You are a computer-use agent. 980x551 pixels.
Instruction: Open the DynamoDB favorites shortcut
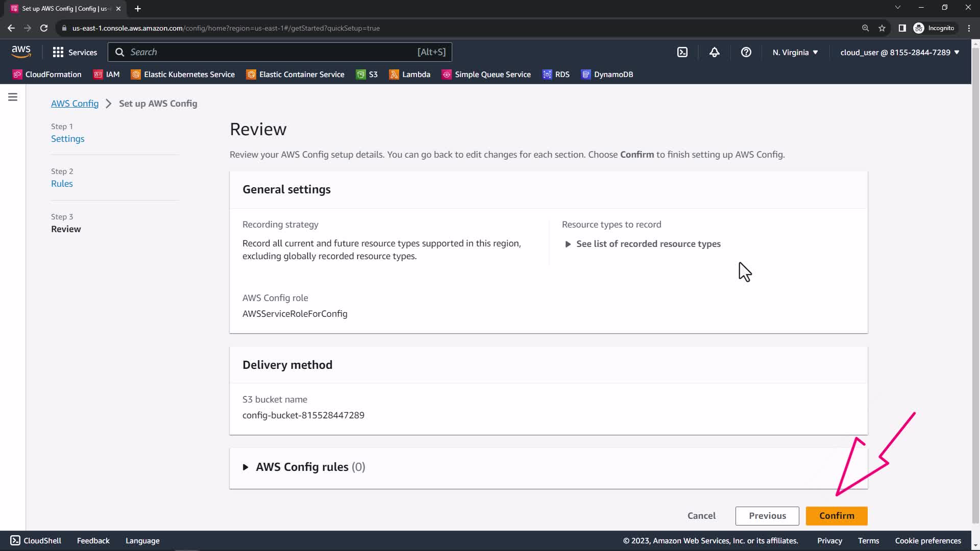[607, 74]
